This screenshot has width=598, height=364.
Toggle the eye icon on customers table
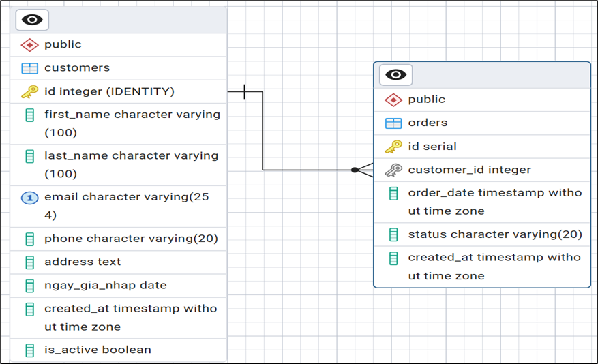tap(31, 20)
